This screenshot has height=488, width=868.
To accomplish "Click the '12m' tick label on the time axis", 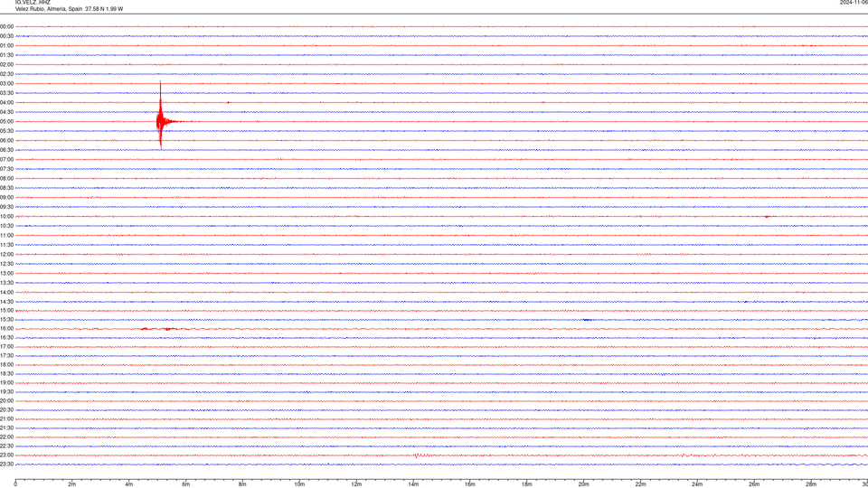I will pyautogui.click(x=356, y=484).
